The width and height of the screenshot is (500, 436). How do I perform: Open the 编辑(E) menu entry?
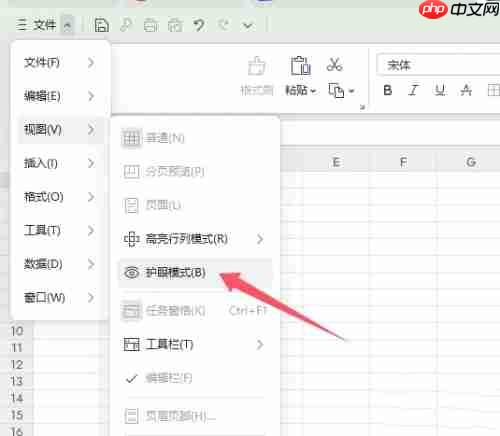[60, 96]
